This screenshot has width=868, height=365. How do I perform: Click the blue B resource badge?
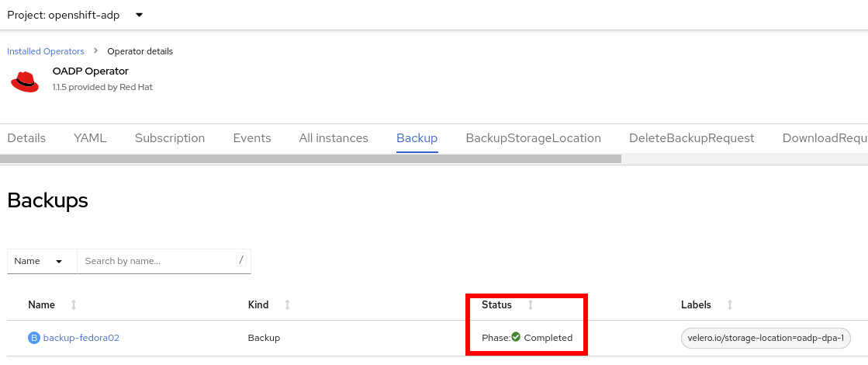(34, 338)
